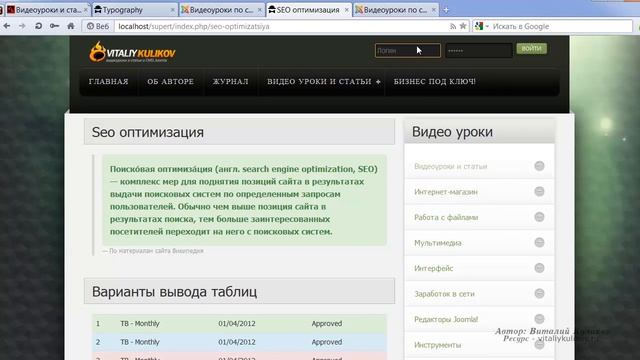Toggle round icon beside Интерфейс
Image resolution: width=640 pixels, height=360 pixels.
[x=539, y=268]
